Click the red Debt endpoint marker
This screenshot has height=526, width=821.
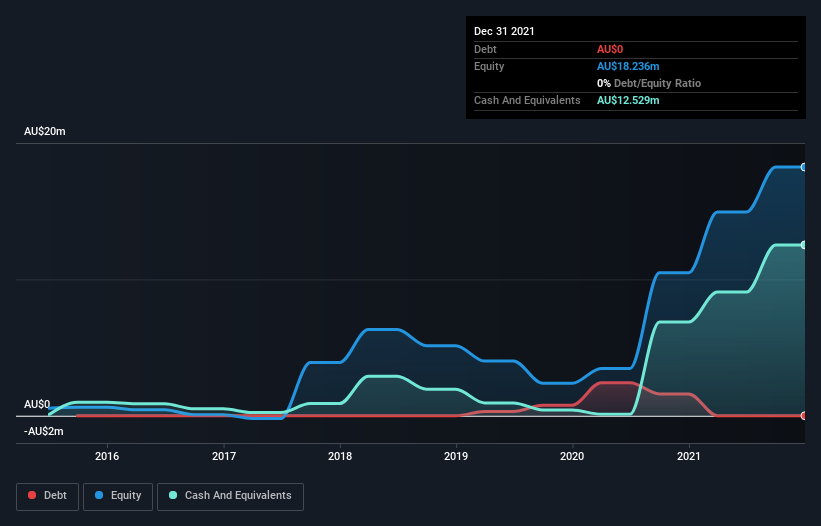804,416
